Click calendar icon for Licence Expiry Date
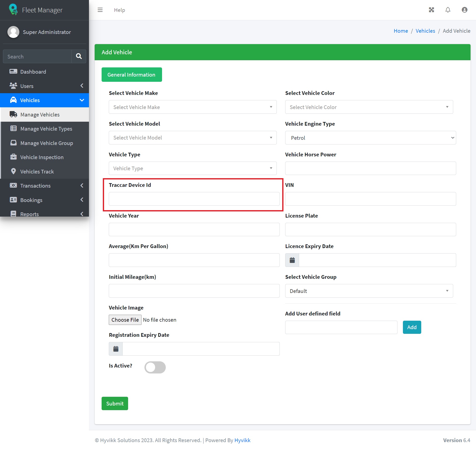Viewport: 476px width, 456px height. (292, 260)
